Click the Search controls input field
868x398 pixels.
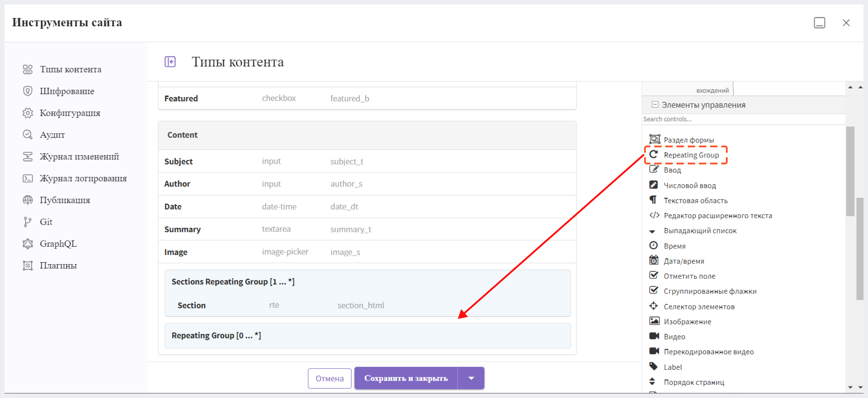[743, 119]
